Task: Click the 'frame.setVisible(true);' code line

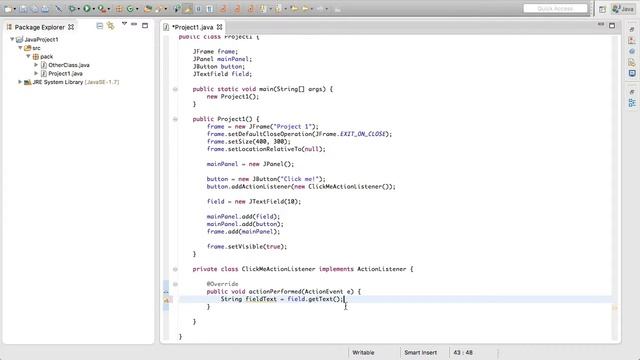Action: pos(247,247)
